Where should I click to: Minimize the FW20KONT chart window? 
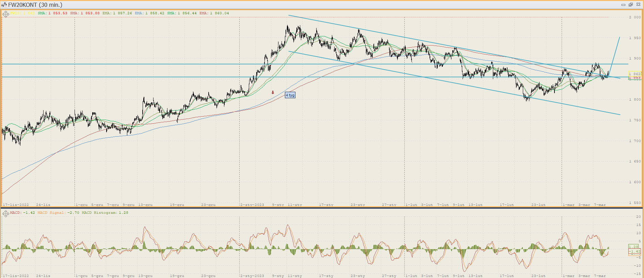(x=623, y=5)
